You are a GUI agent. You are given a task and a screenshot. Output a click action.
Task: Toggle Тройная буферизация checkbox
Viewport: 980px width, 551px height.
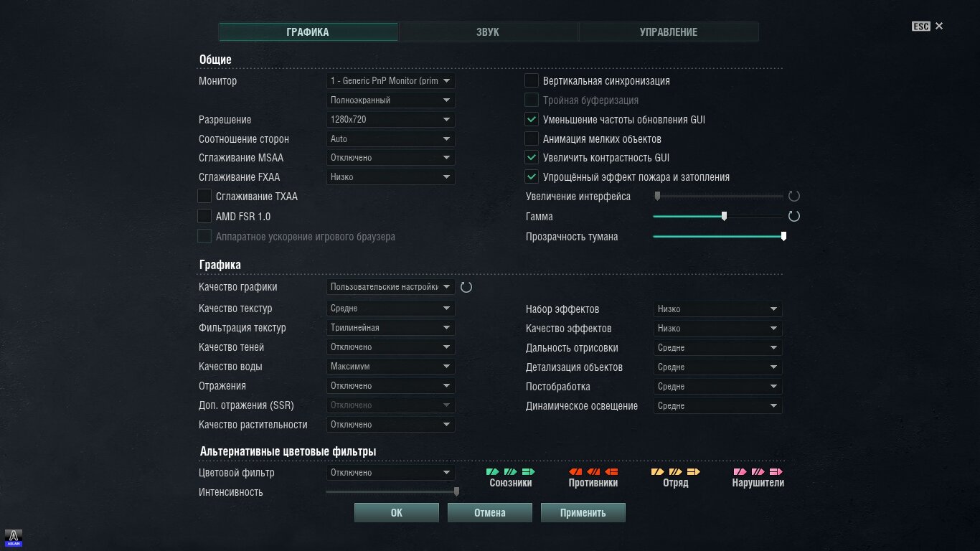532,100
